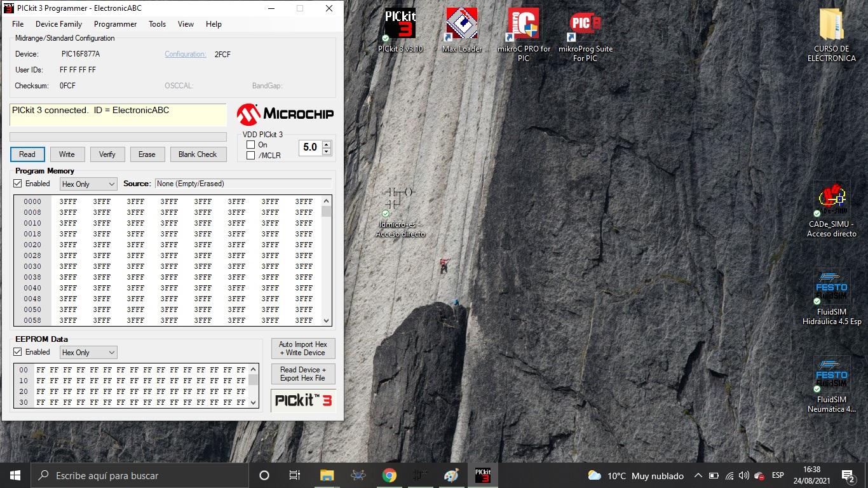Toggle the VDD PICkit 3 On checkbox
Viewport: 868px width, 488px height.
[250, 145]
